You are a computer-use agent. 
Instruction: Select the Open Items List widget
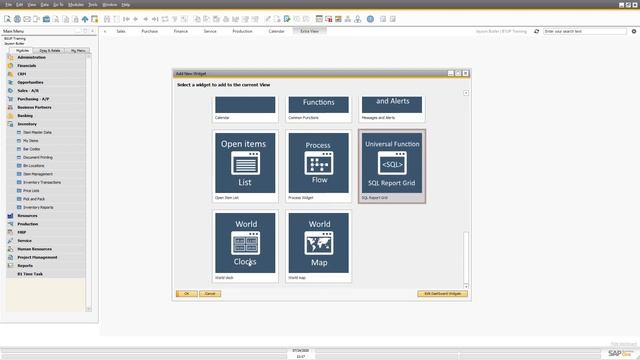coord(245,166)
